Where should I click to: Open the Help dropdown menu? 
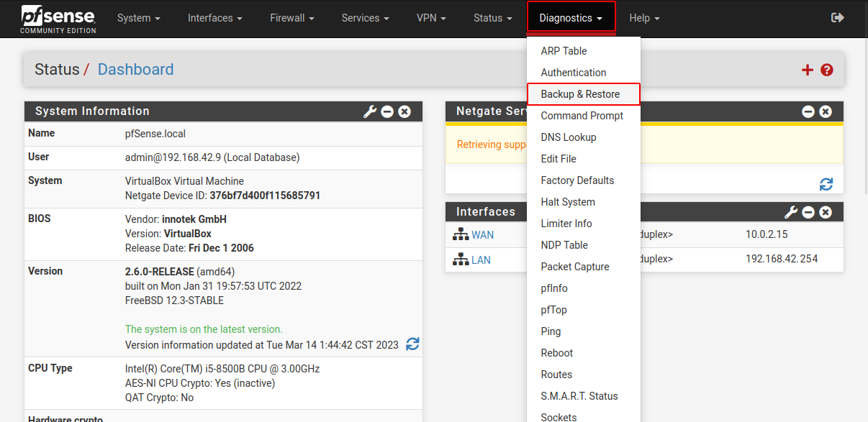pos(644,18)
